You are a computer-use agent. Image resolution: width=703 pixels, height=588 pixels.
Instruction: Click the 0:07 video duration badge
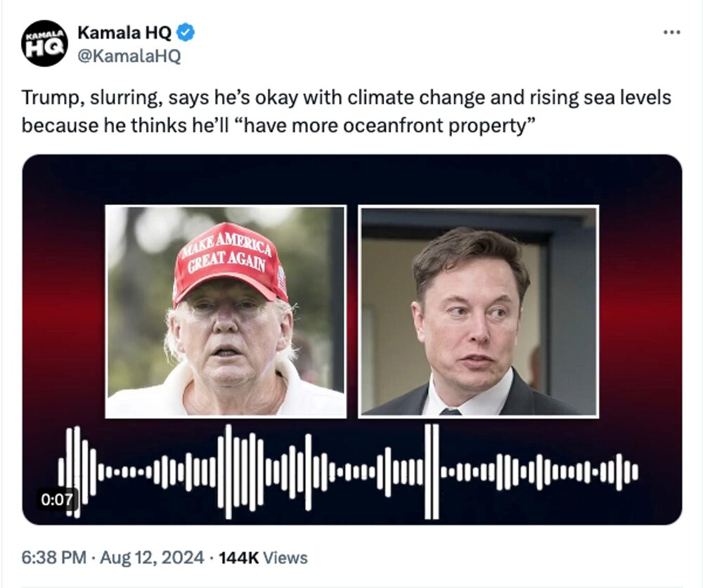tap(57, 499)
